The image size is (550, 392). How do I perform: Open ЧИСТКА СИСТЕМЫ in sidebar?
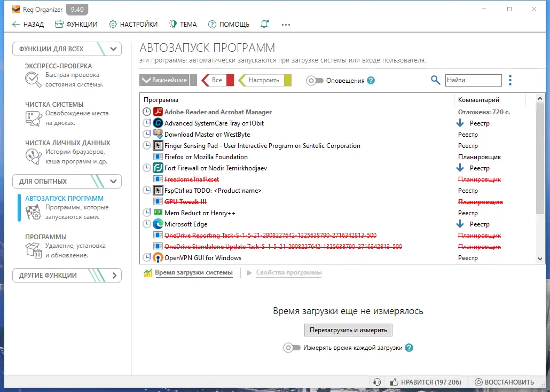click(x=66, y=113)
